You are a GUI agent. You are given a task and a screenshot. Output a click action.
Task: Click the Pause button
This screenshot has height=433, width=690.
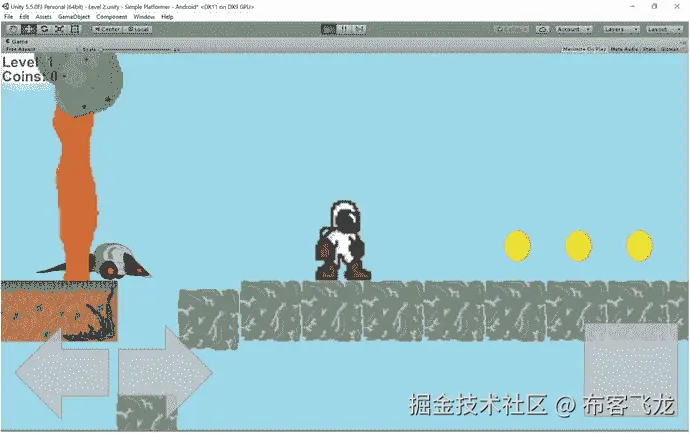344,29
